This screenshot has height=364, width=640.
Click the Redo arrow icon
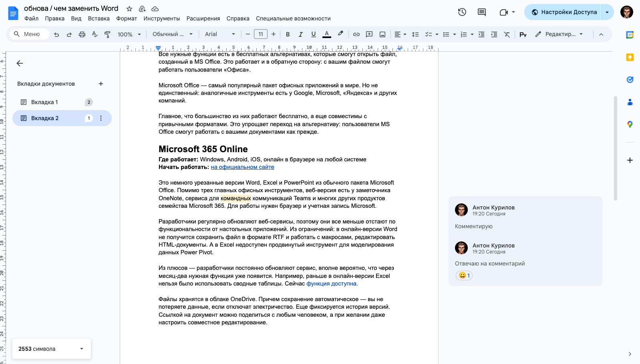[x=69, y=34]
